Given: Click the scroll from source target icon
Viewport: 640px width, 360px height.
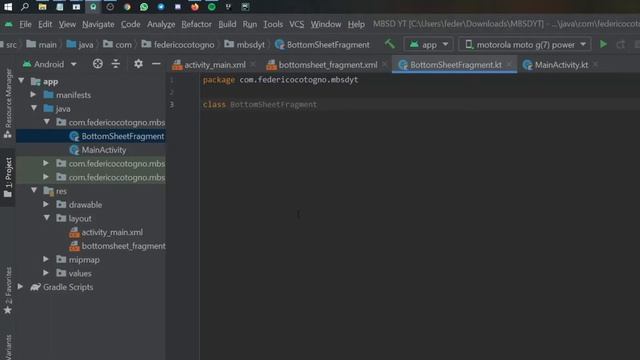Looking at the screenshot, I should tap(98, 64).
